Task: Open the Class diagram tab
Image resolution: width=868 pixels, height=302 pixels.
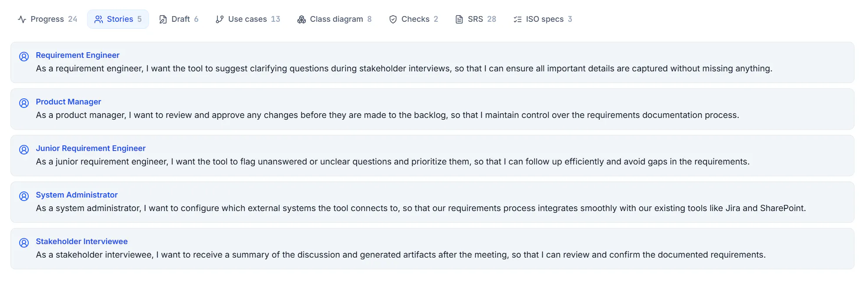Action: click(334, 19)
